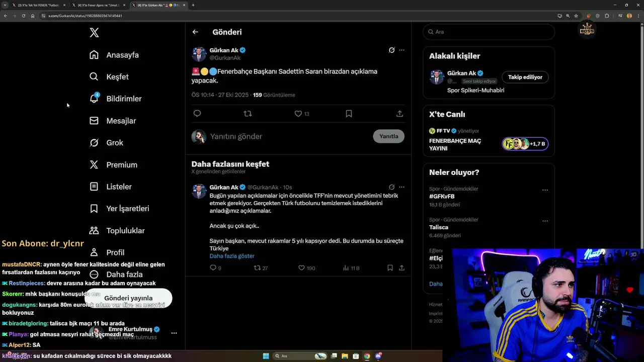Screen dimensions: 644x362
Task: Click the browser home button
Action: 33,16
